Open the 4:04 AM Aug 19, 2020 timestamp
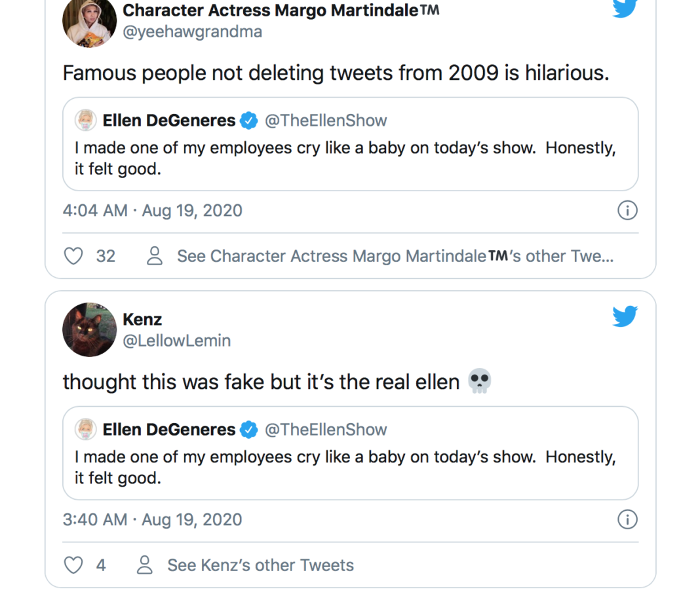 [x=152, y=210]
